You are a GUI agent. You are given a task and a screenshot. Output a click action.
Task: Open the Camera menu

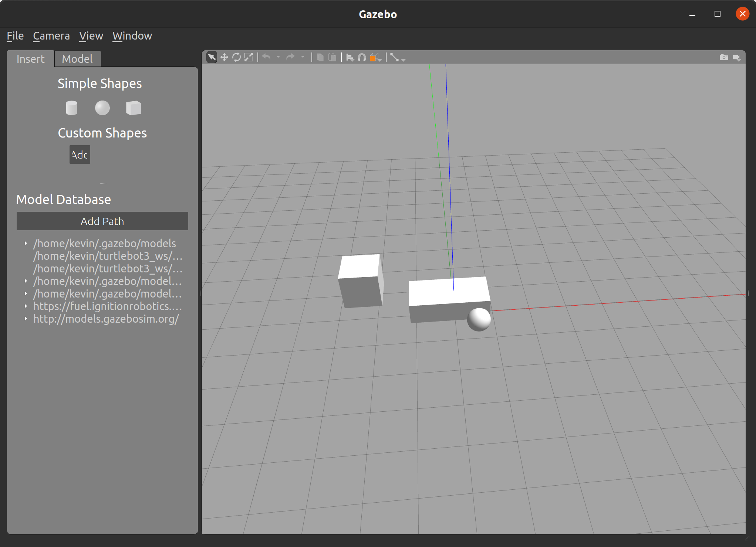[51, 36]
